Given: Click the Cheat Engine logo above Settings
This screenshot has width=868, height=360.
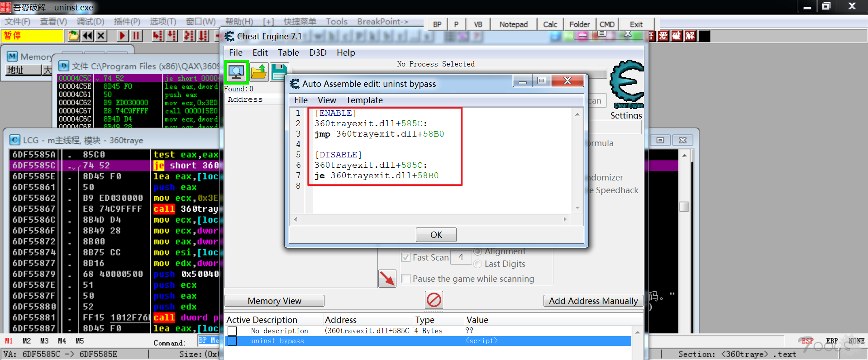Looking at the screenshot, I should click(627, 85).
